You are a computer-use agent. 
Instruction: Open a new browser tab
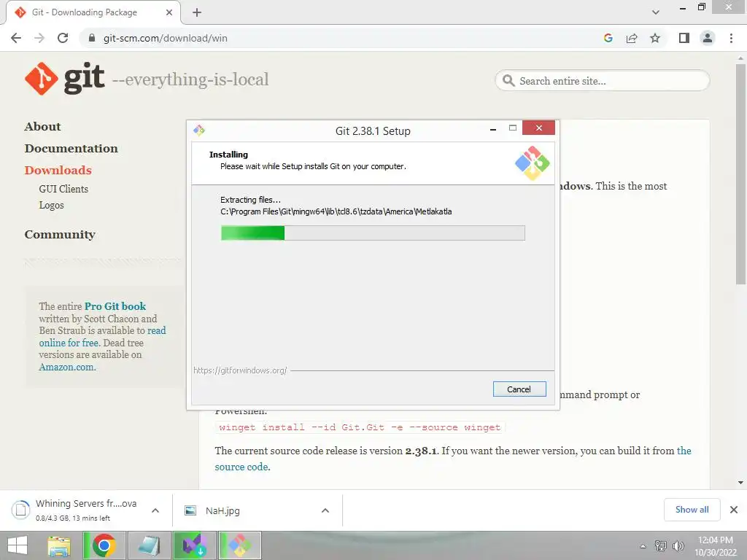tap(197, 12)
